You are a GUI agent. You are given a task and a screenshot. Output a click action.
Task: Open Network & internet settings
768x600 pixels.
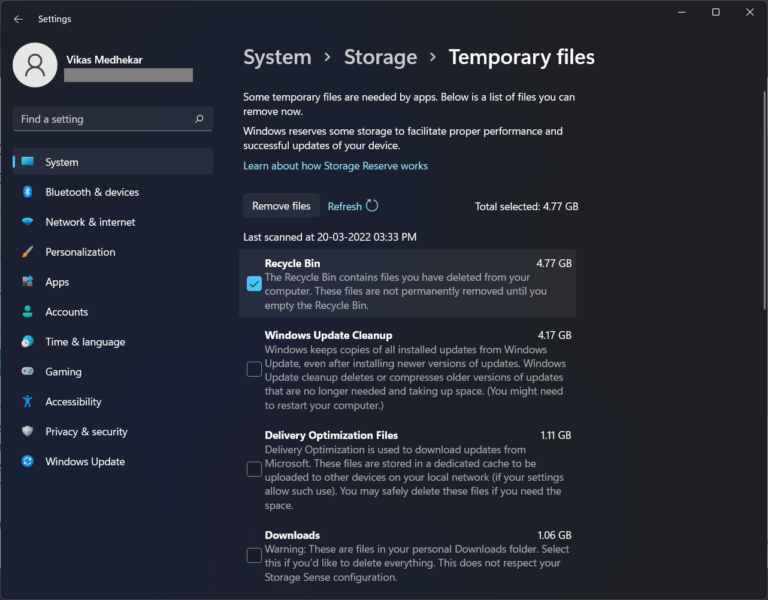(x=113, y=222)
